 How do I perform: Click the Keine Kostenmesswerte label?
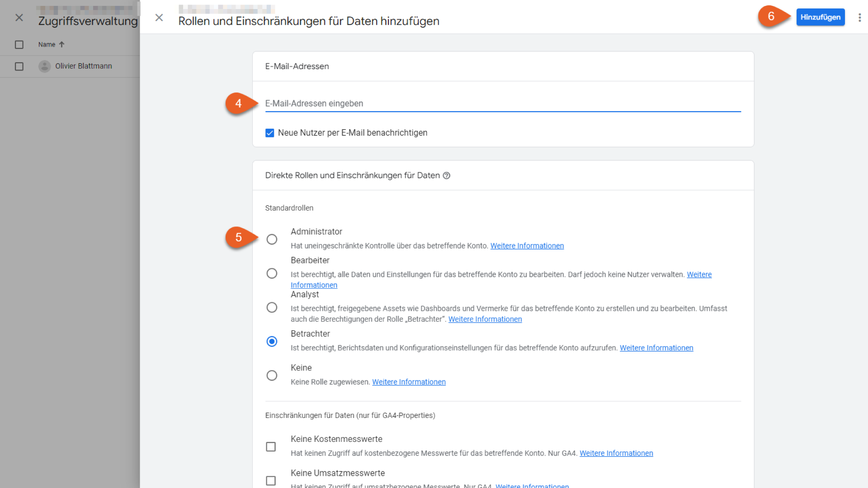[336, 439]
